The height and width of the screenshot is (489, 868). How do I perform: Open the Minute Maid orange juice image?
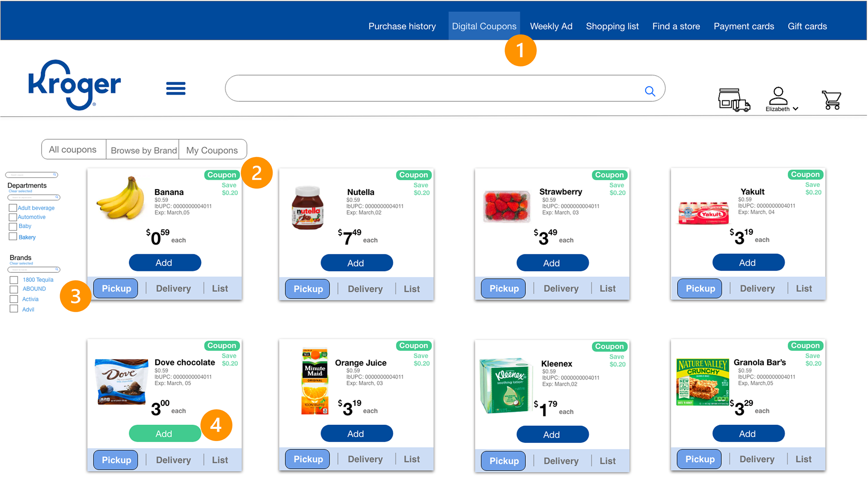pos(315,381)
